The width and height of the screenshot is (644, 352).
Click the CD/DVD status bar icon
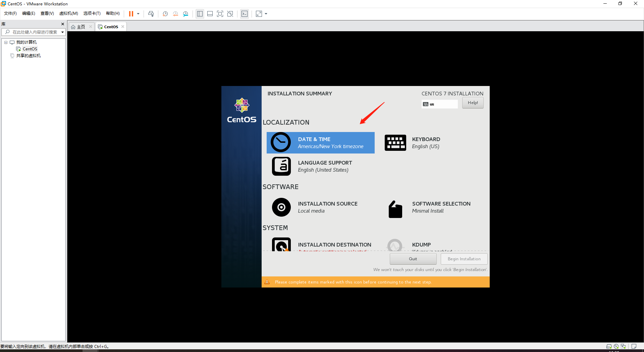pos(616,346)
